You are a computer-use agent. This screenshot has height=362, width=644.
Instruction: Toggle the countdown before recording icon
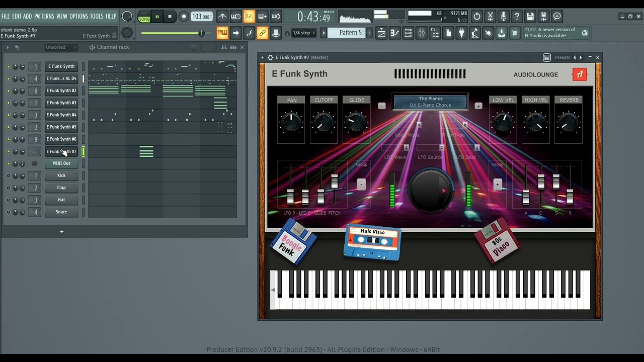(249, 17)
